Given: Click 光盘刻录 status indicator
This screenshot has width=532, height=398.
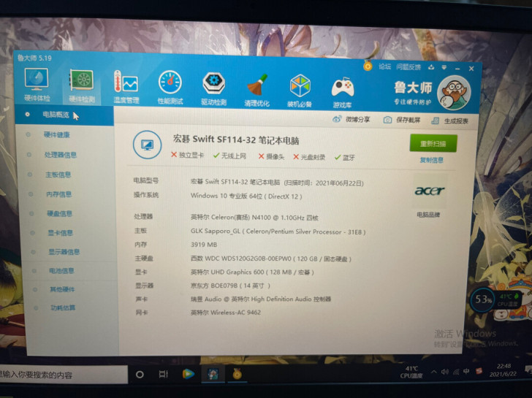Looking at the screenshot, I should click(309, 157).
